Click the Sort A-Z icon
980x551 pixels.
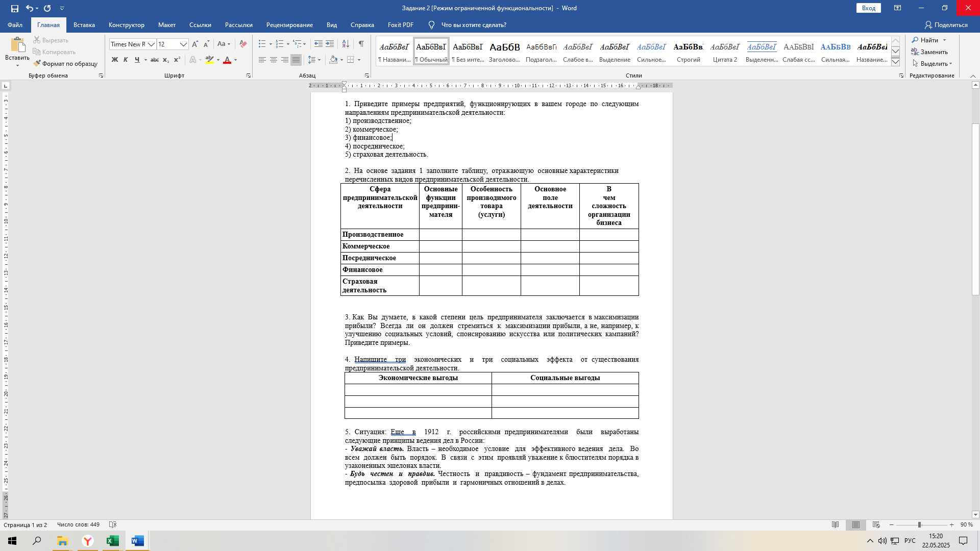pos(346,44)
